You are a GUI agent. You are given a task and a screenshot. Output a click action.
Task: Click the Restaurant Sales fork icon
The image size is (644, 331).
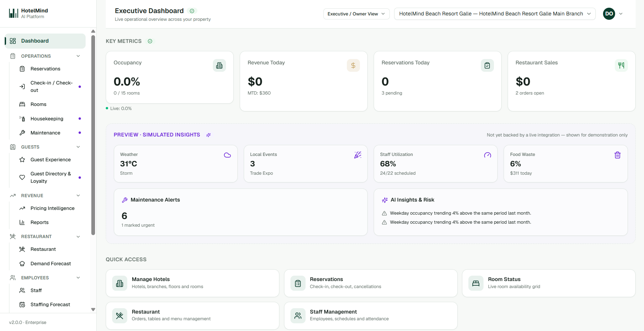coord(621,65)
